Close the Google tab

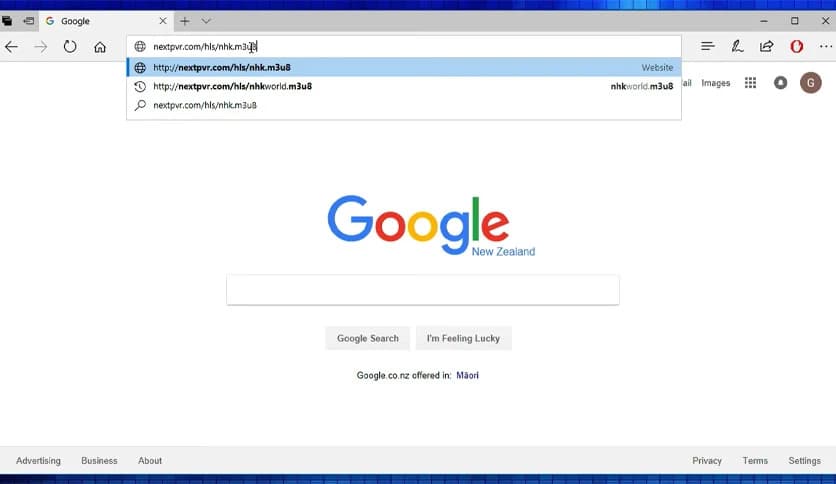(x=163, y=21)
